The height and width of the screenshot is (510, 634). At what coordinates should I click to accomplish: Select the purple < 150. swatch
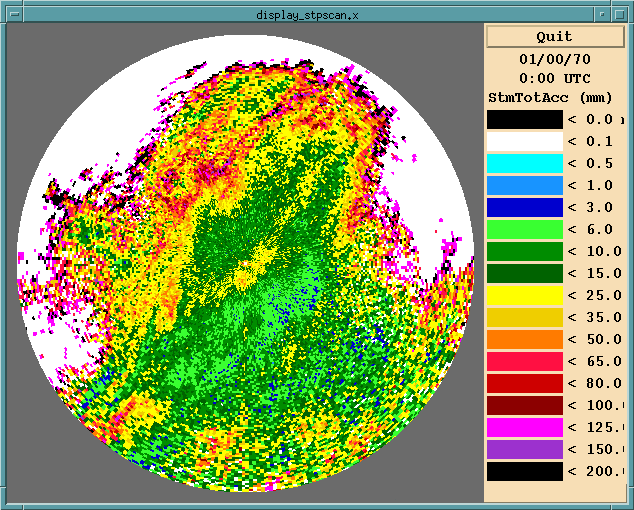point(524,449)
